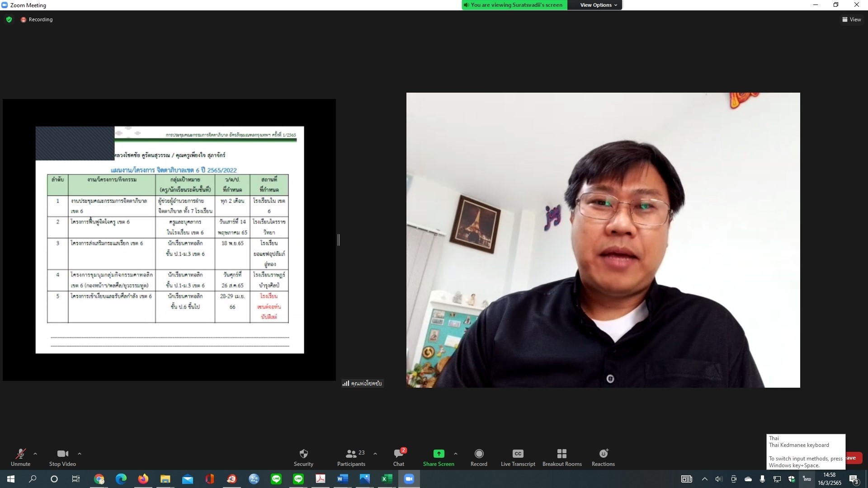Open Microsoft Edge from taskbar

tap(121, 479)
